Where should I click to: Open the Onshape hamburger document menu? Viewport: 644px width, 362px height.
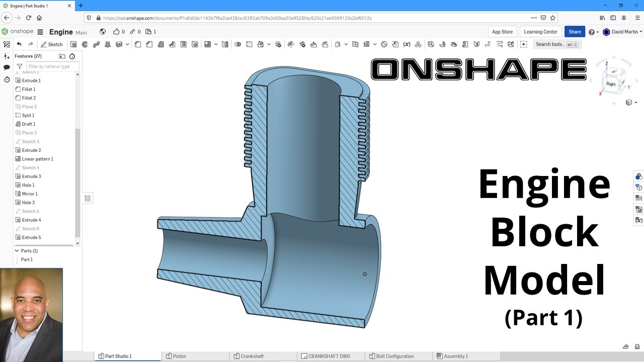pyautogui.click(x=40, y=32)
